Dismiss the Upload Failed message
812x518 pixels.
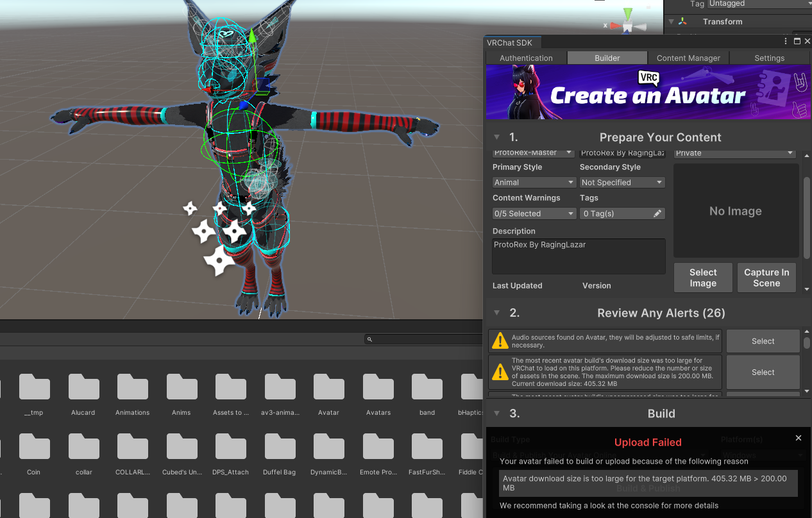(799, 438)
